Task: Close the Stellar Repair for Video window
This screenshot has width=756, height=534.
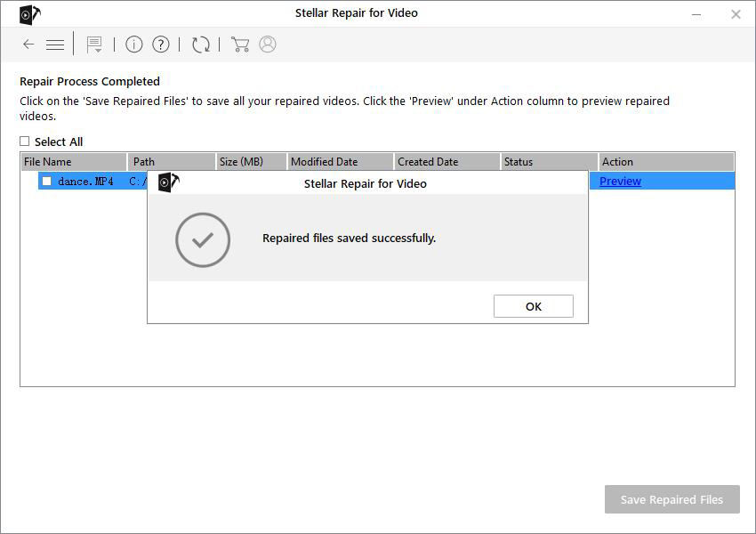Action: tap(736, 14)
